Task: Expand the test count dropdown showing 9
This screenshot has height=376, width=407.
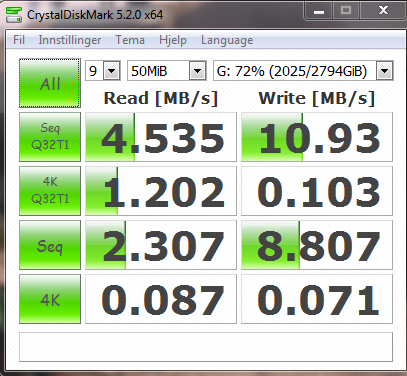Action: tap(111, 71)
